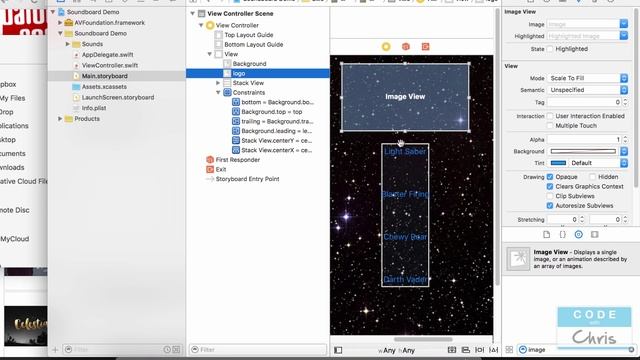Open ViewController.swift in navigator
The width and height of the screenshot is (640, 360).
pos(110,65)
